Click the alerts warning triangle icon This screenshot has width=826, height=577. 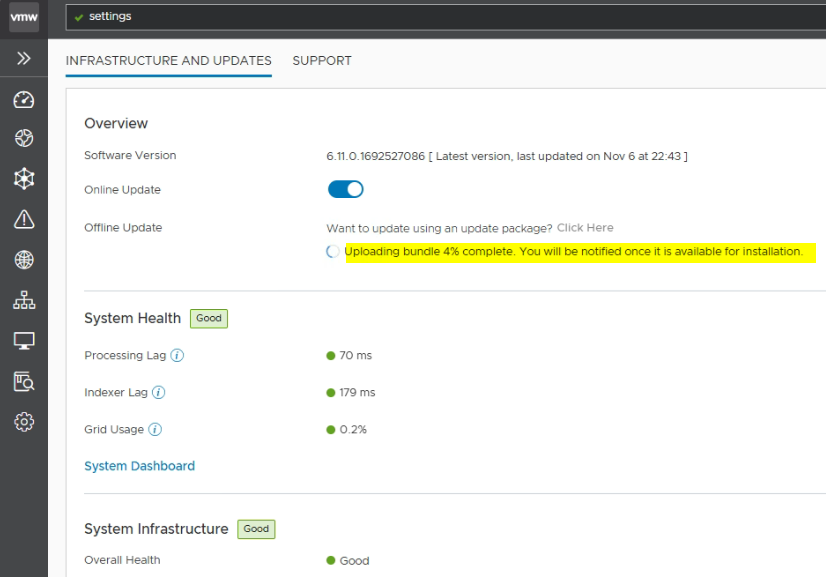24,219
